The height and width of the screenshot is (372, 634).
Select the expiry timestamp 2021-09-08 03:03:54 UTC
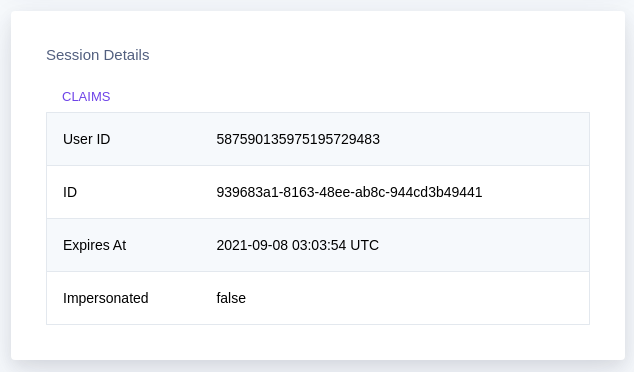pos(298,245)
